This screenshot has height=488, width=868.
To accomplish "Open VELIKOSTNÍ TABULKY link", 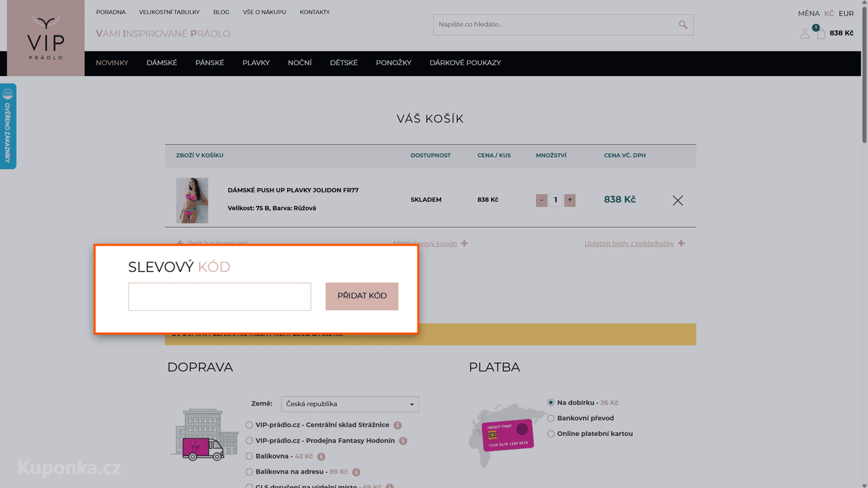I will tap(169, 12).
